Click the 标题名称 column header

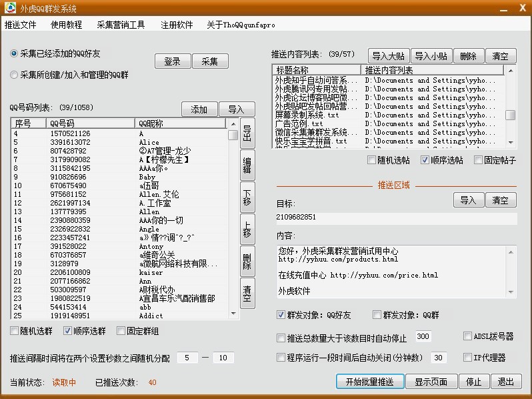pyautogui.click(x=317, y=70)
